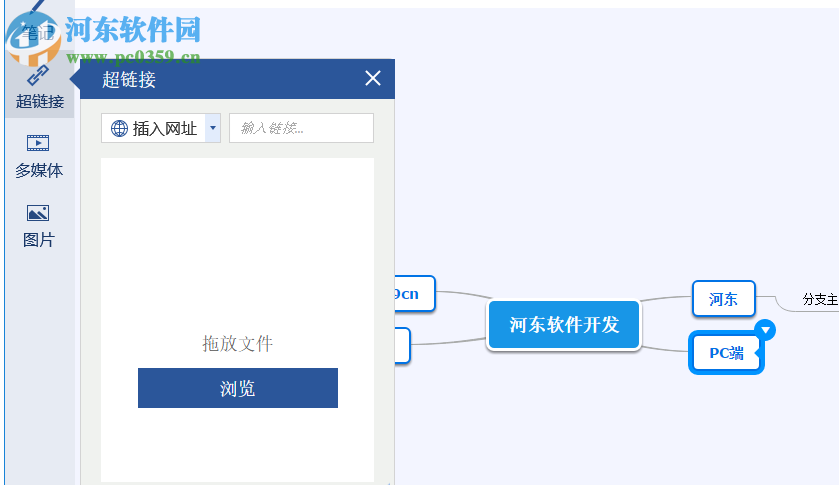
Task: Select the 9cn node at left
Action: click(414, 293)
